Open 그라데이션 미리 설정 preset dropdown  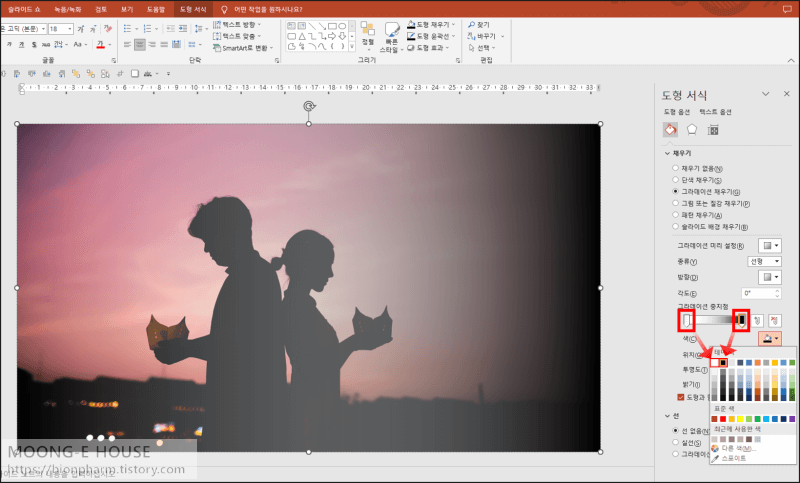pos(770,246)
